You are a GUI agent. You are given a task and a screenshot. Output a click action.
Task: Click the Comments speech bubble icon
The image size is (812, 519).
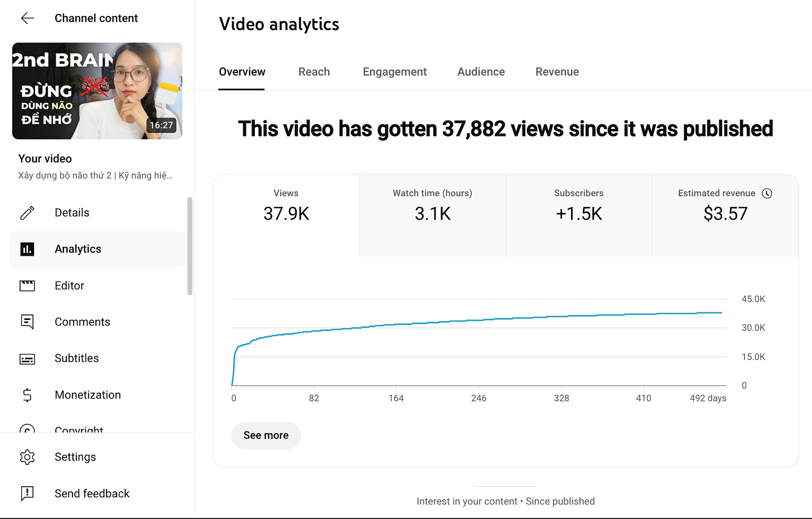point(27,322)
